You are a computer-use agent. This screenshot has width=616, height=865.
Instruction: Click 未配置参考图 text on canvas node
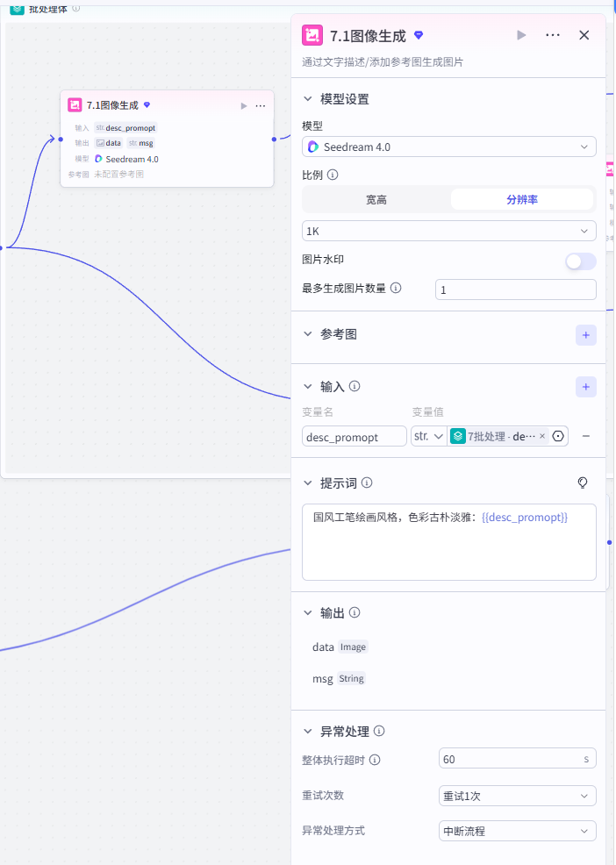pos(118,175)
